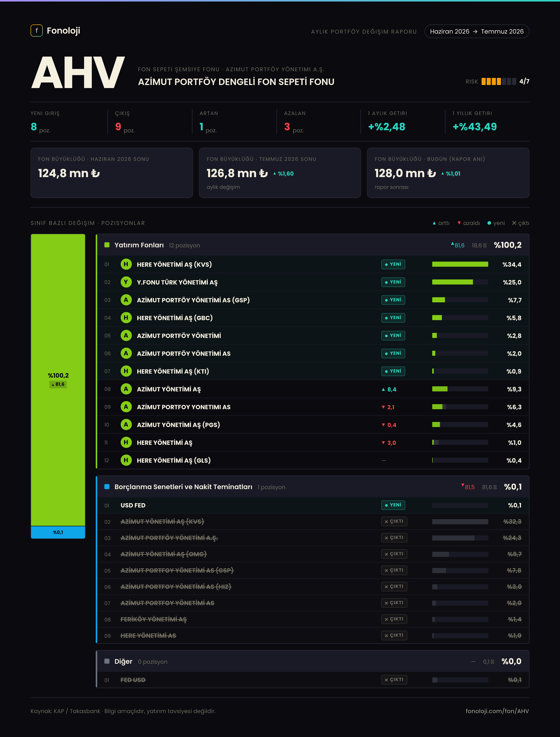This screenshot has width=560, height=737.
Task: Click the ÇIKTI badge on FERİKÖY YÖNETİMİ AŞ
Action: tap(394, 619)
